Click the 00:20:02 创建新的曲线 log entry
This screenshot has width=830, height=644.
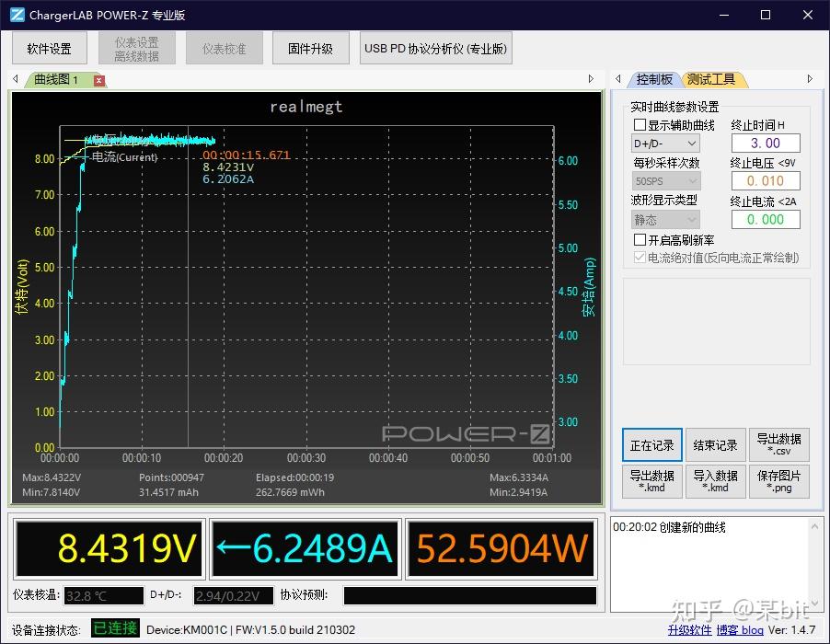669,527
